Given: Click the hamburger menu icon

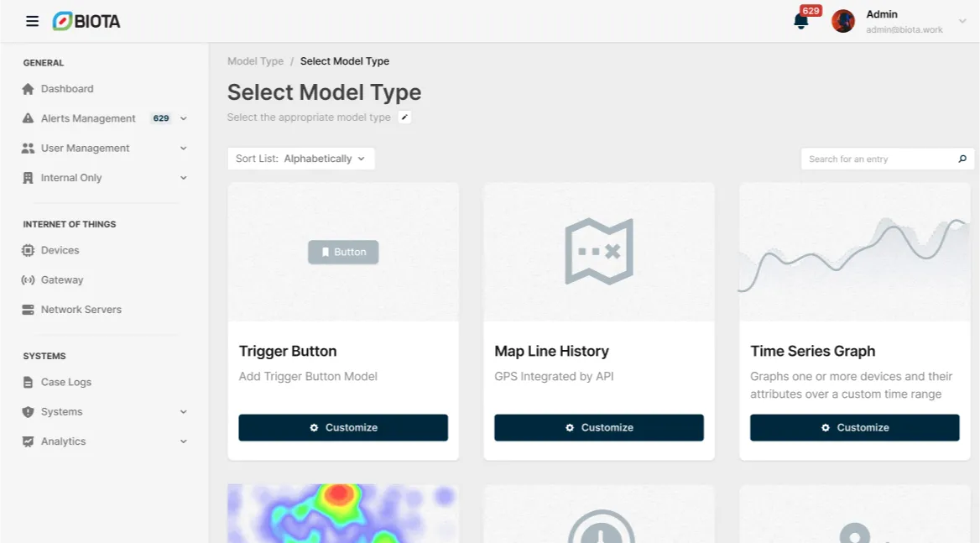Looking at the screenshot, I should pyautogui.click(x=32, y=21).
